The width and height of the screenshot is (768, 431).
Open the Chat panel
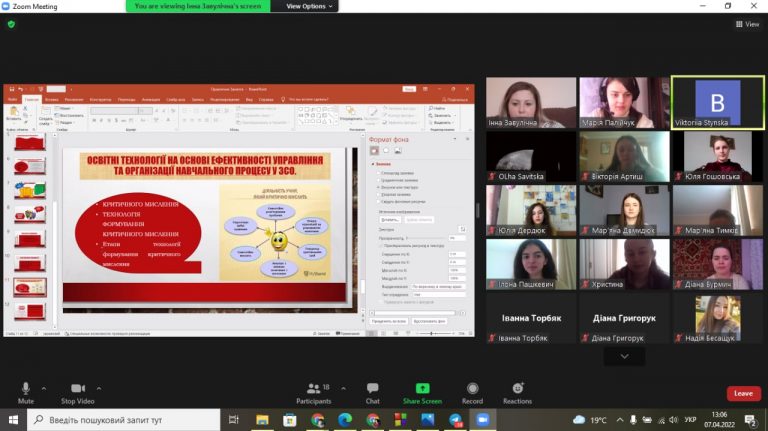pyautogui.click(x=372, y=393)
